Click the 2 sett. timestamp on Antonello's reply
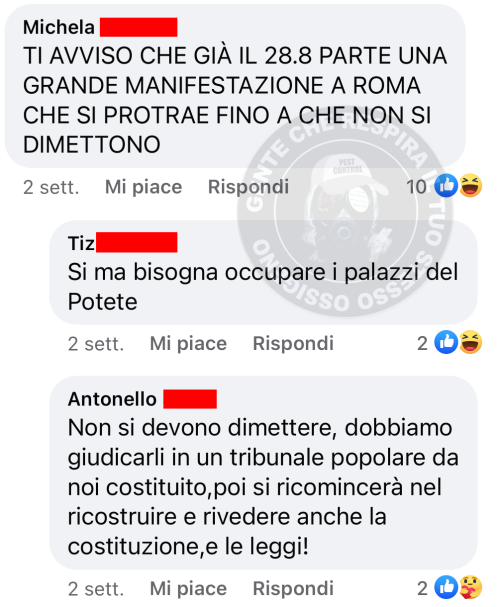Screen dimensions: 500x607 tap(96, 589)
